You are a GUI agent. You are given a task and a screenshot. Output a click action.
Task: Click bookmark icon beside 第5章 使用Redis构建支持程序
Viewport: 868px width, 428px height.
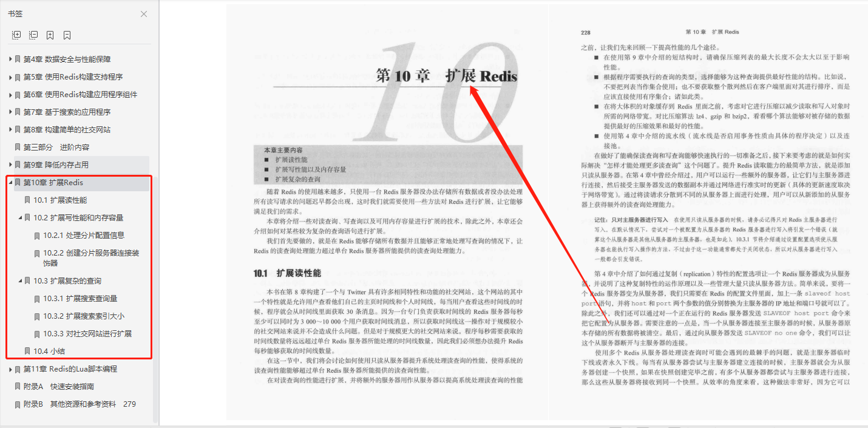18,77
